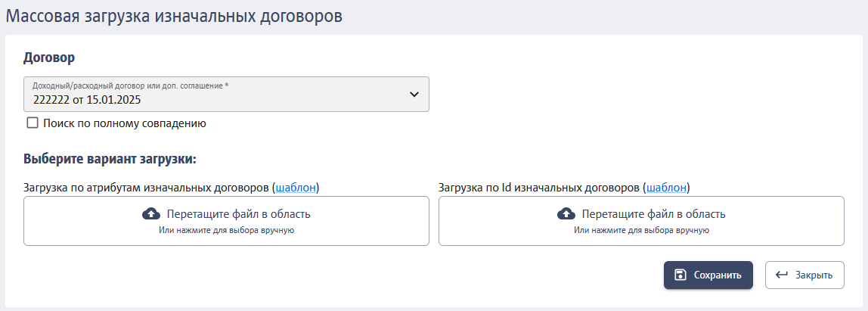Click the Выберите вариант загрузки heading
Viewport: 868px width, 311px height.
pyautogui.click(x=110, y=159)
